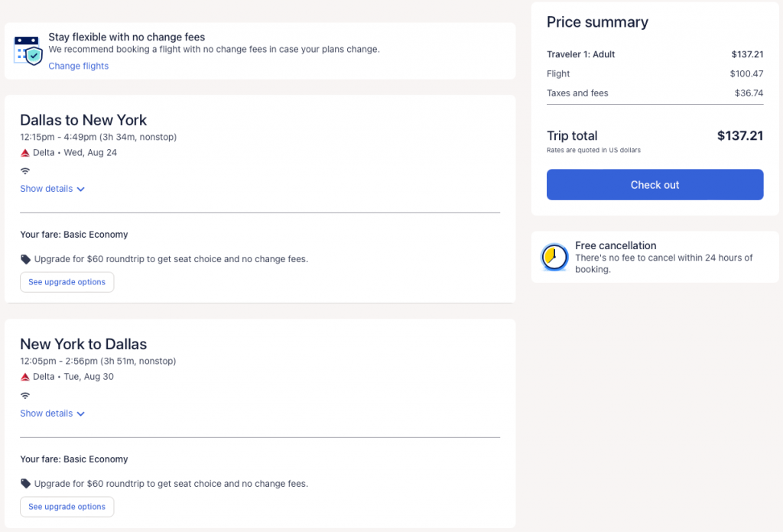Image resolution: width=783 pixels, height=532 pixels.
Task: Click chevron arrow next to second Show details
Action: [x=81, y=414]
